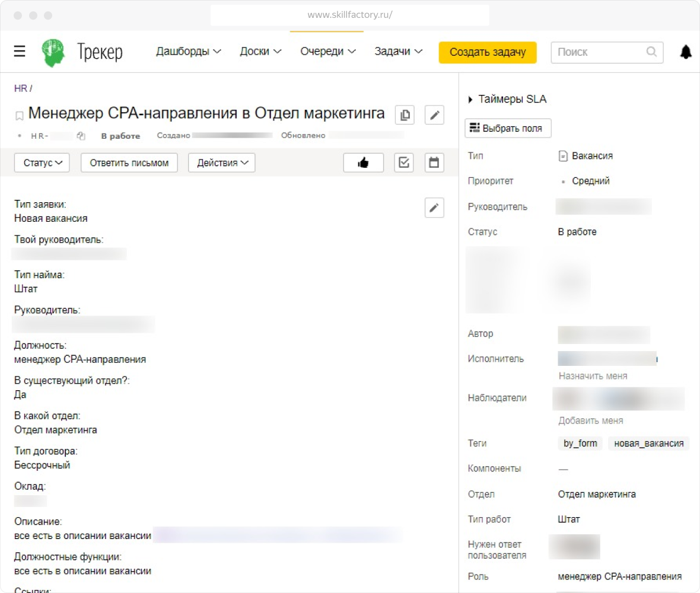Edit task parameters via the pencil icon
This screenshot has width=700, height=593.
tap(434, 208)
